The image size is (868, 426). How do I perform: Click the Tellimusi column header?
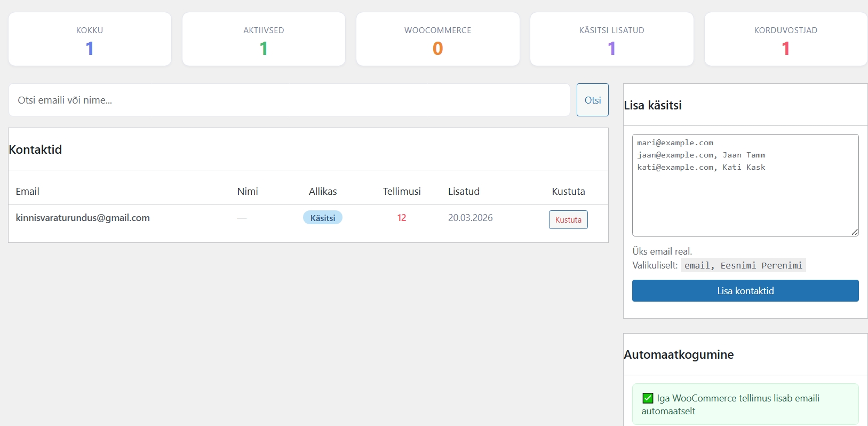(x=402, y=191)
